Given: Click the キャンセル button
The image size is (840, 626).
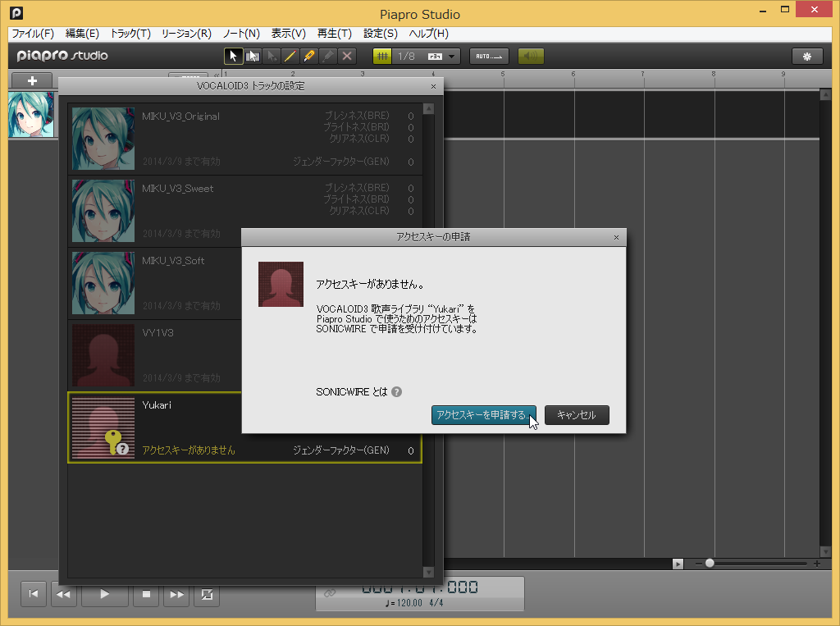Looking at the screenshot, I should [577, 415].
